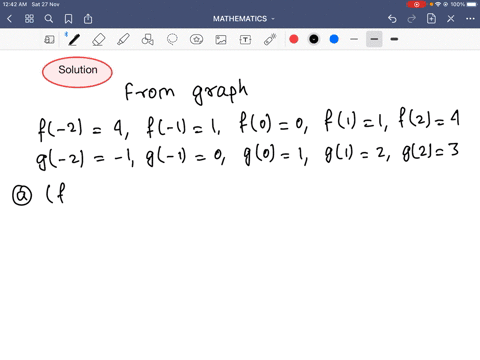Undo the last stroke
This screenshot has width=480, height=360.
pyautogui.click(x=392, y=19)
